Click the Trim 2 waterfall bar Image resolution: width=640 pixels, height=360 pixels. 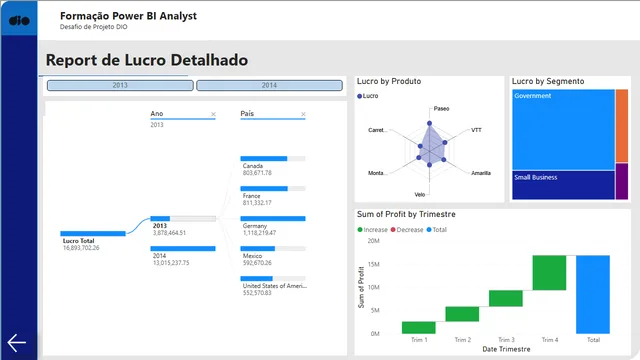(462, 314)
